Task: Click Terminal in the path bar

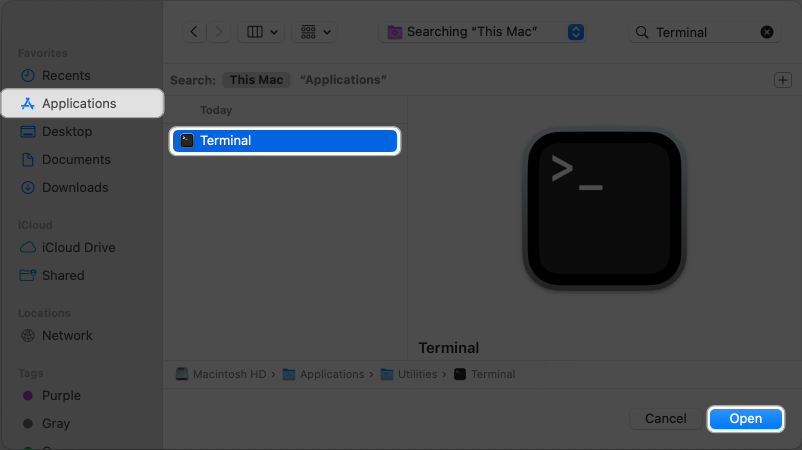Action: [x=485, y=374]
